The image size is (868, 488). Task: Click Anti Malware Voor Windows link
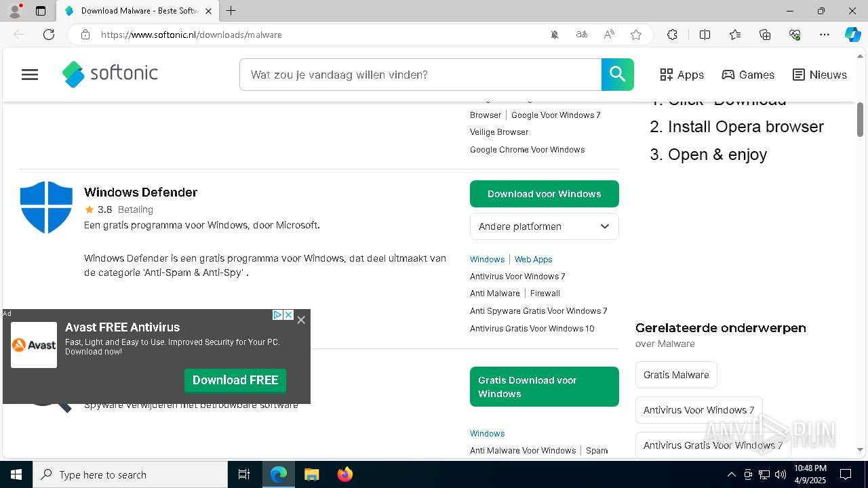(523, 451)
